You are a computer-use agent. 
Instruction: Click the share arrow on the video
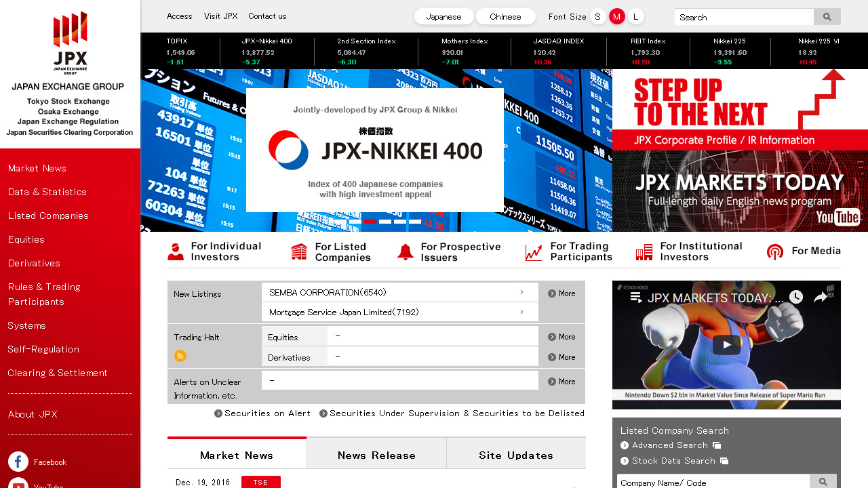click(820, 297)
